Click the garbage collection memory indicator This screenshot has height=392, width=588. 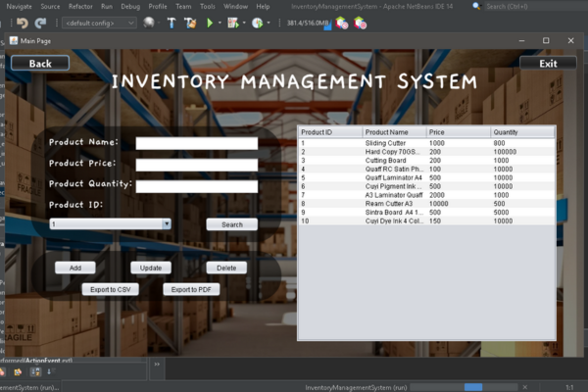(x=306, y=23)
